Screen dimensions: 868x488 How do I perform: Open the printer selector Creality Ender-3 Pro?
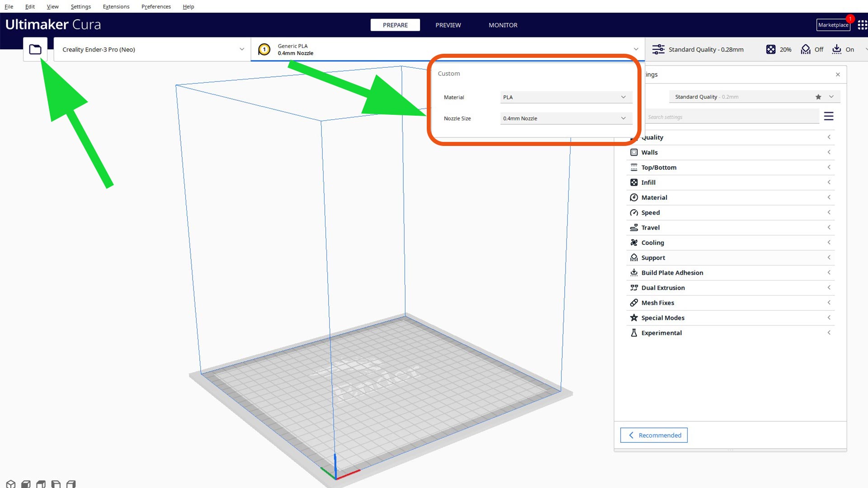pyautogui.click(x=152, y=49)
